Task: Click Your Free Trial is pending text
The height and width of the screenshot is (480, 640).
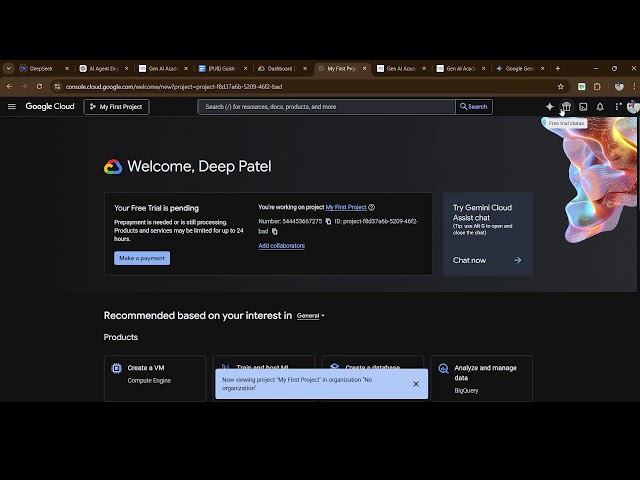Action: coord(156,208)
